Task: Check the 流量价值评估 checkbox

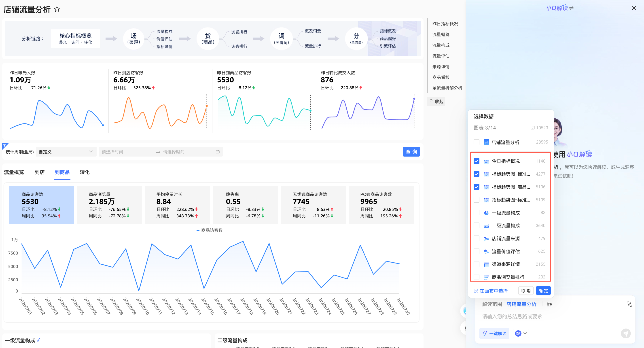Action: [477, 252]
